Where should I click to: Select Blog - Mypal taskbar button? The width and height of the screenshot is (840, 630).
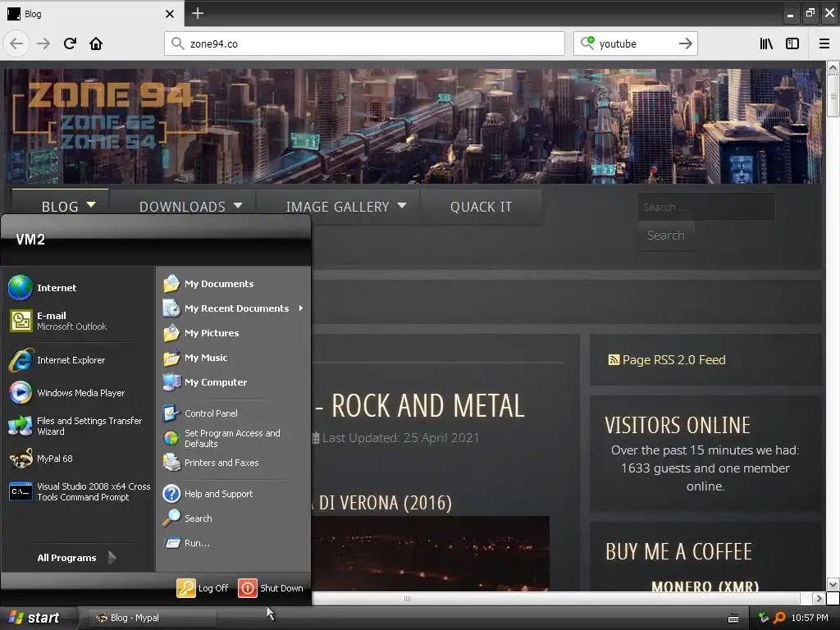[151, 618]
